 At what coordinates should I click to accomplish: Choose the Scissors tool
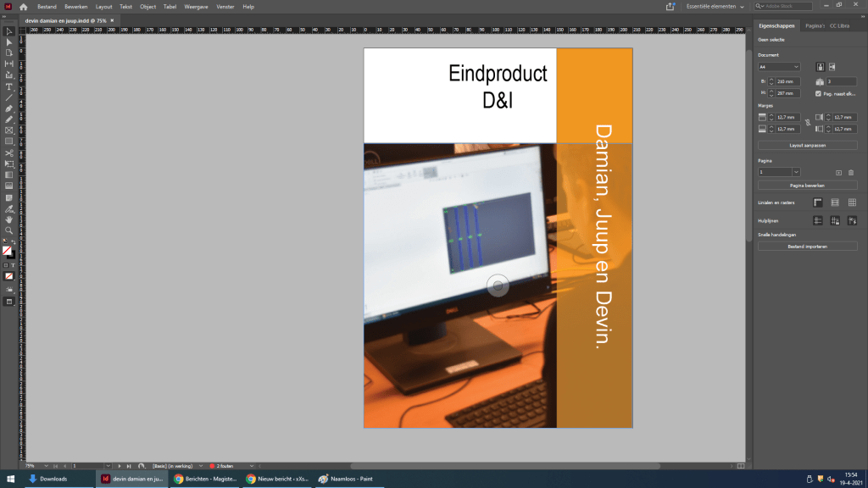tap(9, 152)
